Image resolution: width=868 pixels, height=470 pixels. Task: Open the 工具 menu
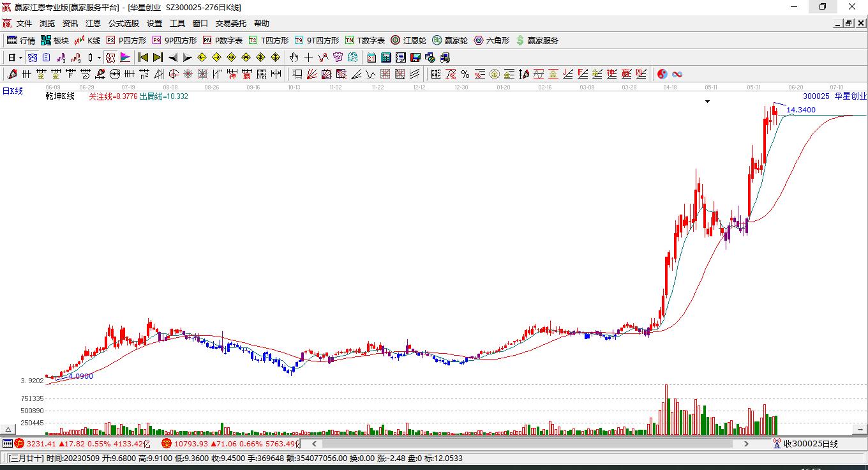pyautogui.click(x=177, y=24)
